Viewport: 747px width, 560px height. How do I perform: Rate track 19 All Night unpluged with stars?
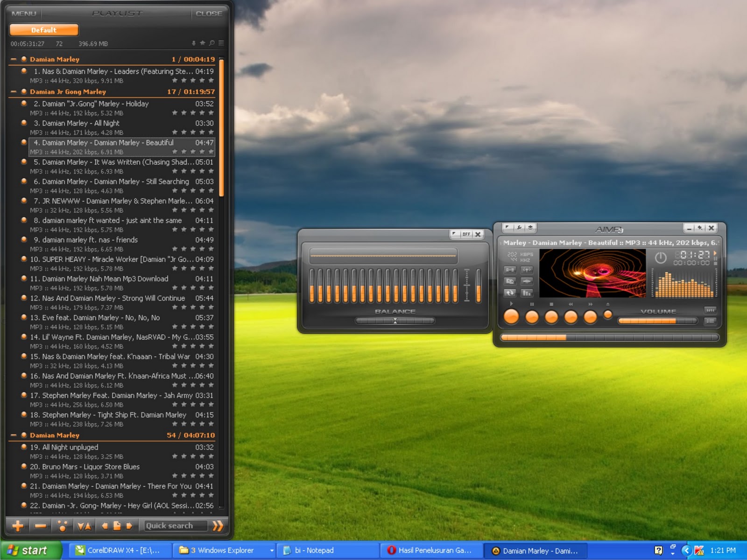(x=192, y=456)
